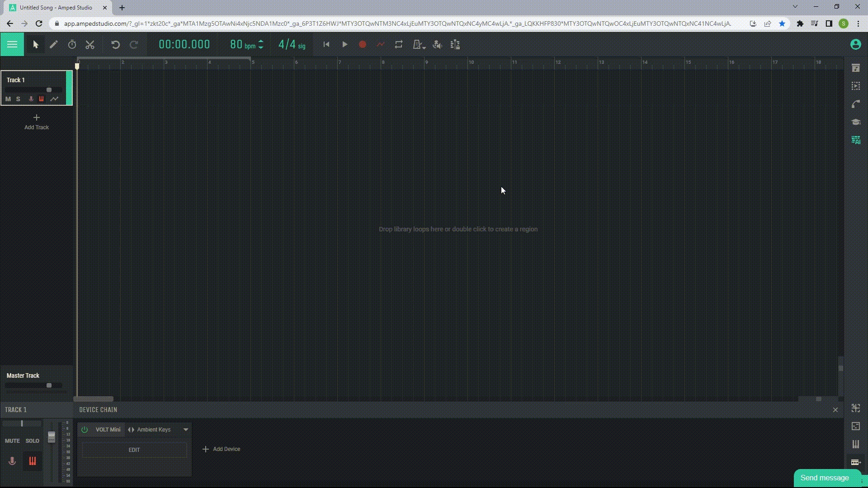The image size is (868, 488).
Task: Toggle Solo on Track 1
Action: pos(19,99)
